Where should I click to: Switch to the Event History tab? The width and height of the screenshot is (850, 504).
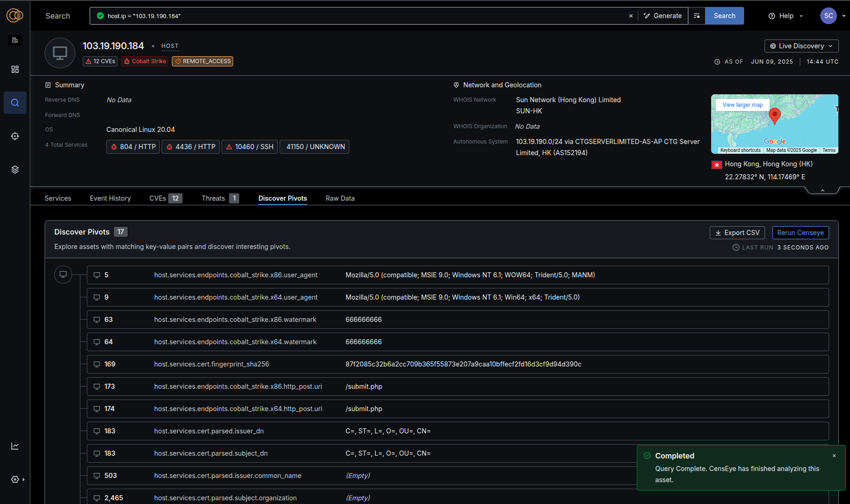point(110,198)
